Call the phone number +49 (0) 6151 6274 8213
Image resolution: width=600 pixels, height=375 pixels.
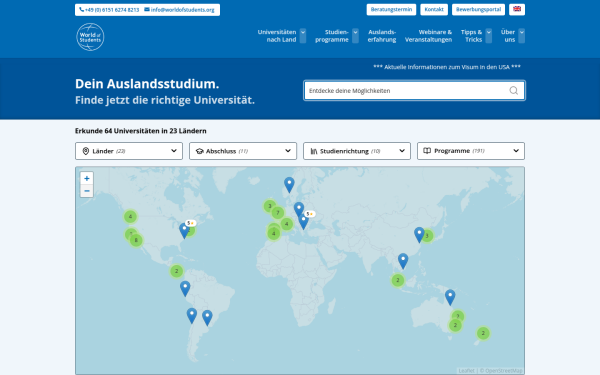[109, 10]
